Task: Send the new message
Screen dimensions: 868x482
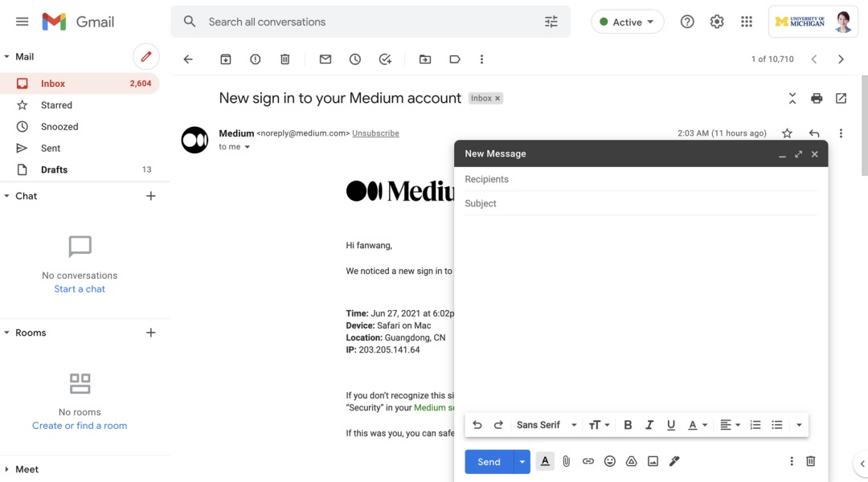Action: pos(489,462)
